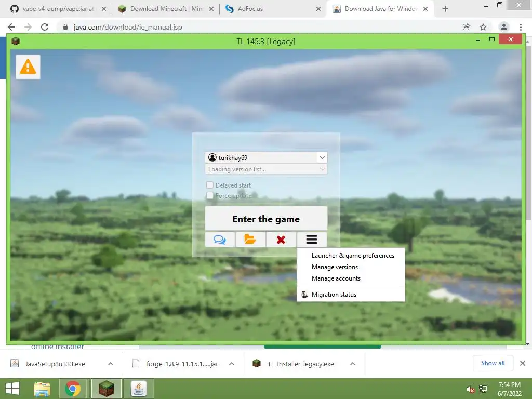Expand forge-1.8.9 jar download options
This screenshot has height=399, width=532.
tap(232, 364)
